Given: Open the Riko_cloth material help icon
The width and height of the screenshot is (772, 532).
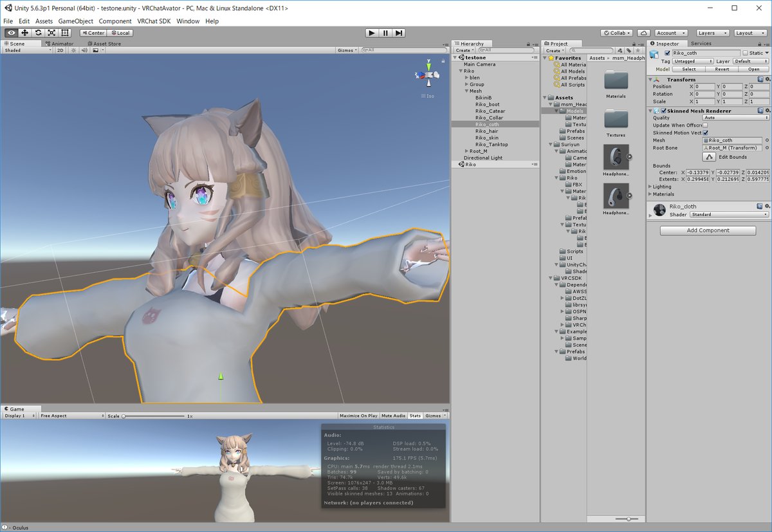Looking at the screenshot, I should click(760, 206).
